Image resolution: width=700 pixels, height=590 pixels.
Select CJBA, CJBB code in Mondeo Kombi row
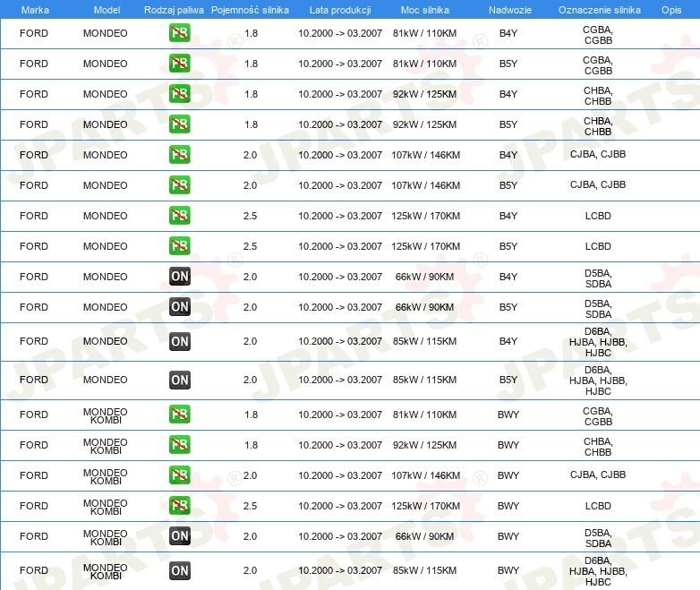tap(598, 475)
